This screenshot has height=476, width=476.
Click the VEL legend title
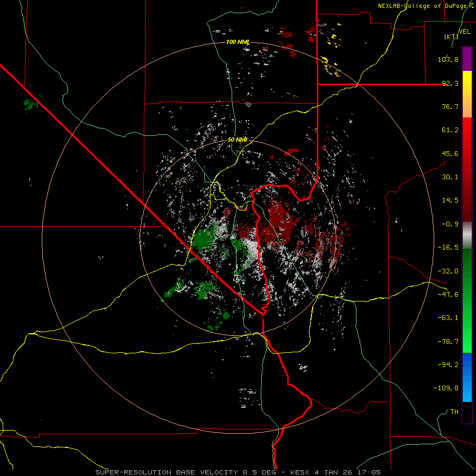pyautogui.click(x=464, y=32)
